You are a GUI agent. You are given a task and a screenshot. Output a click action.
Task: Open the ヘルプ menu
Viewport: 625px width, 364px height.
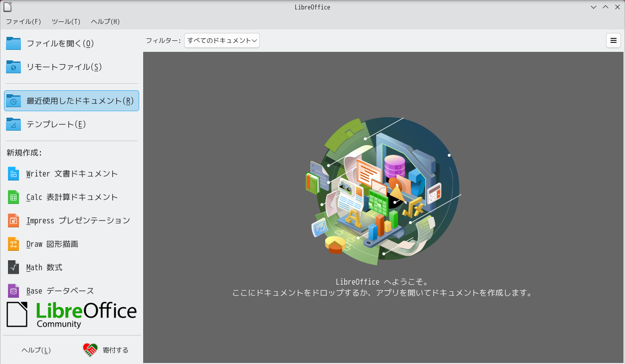(x=104, y=21)
